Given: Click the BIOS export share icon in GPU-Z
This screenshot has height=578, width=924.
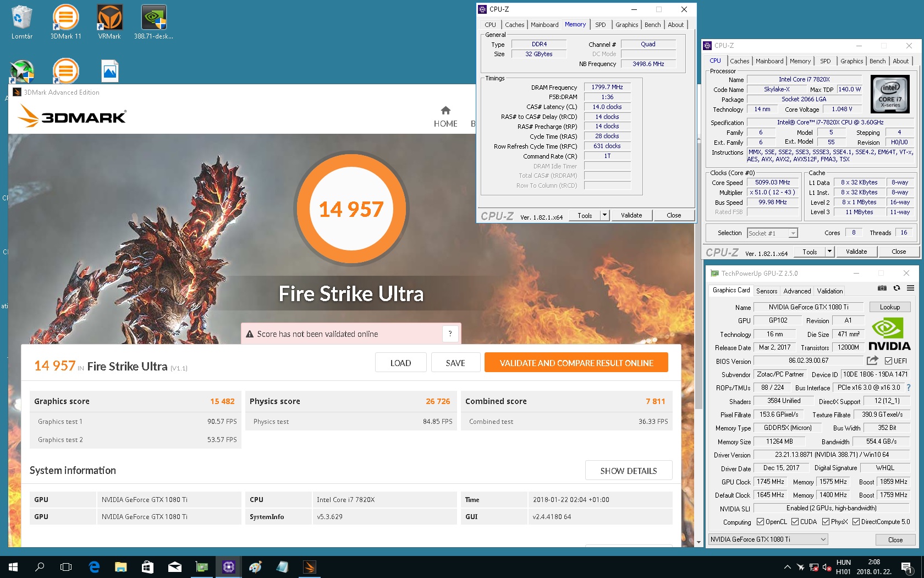Looking at the screenshot, I should (872, 361).
